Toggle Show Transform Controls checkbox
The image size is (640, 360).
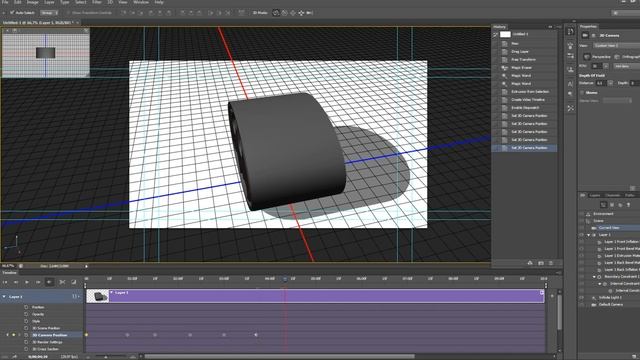pyautogui.click(x=69, y=13)
